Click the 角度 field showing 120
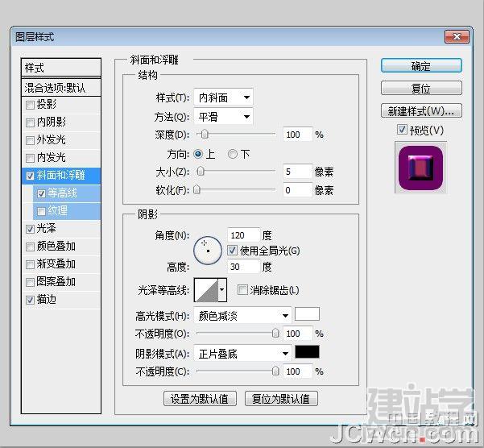 tap(243, 235)
